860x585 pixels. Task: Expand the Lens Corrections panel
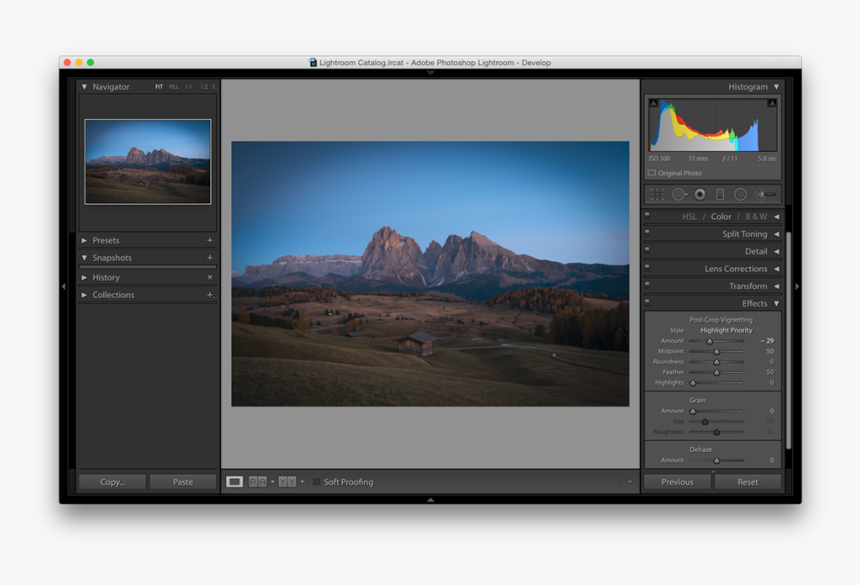(x=777, y=269)
